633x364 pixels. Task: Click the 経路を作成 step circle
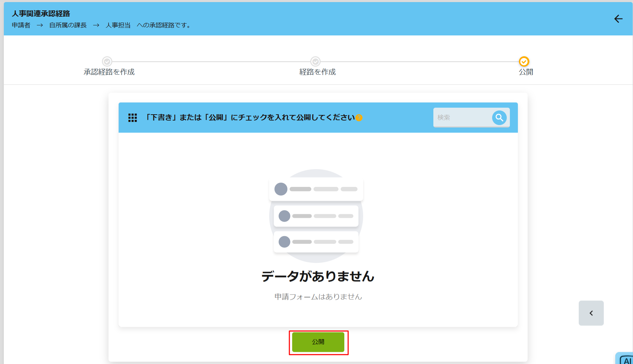(315, 61)
